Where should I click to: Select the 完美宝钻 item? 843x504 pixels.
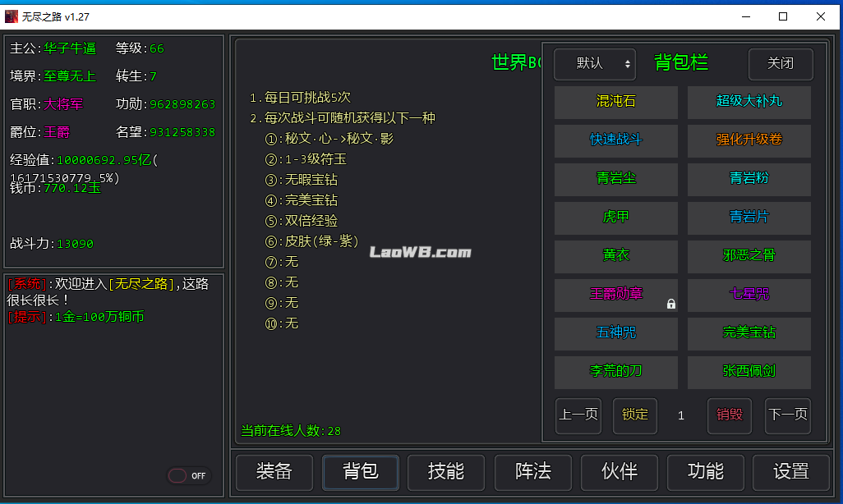(x=749, y=333)
